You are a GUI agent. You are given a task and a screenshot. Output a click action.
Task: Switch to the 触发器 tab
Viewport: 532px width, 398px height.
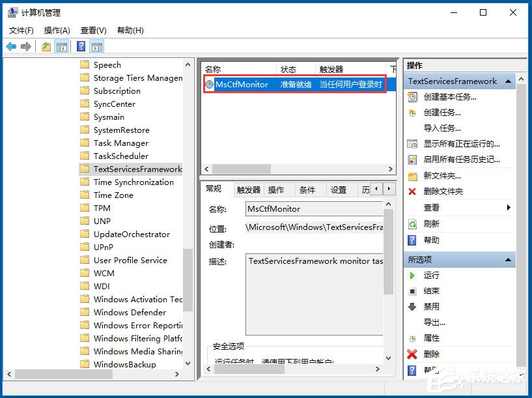(x=247, y=189)
